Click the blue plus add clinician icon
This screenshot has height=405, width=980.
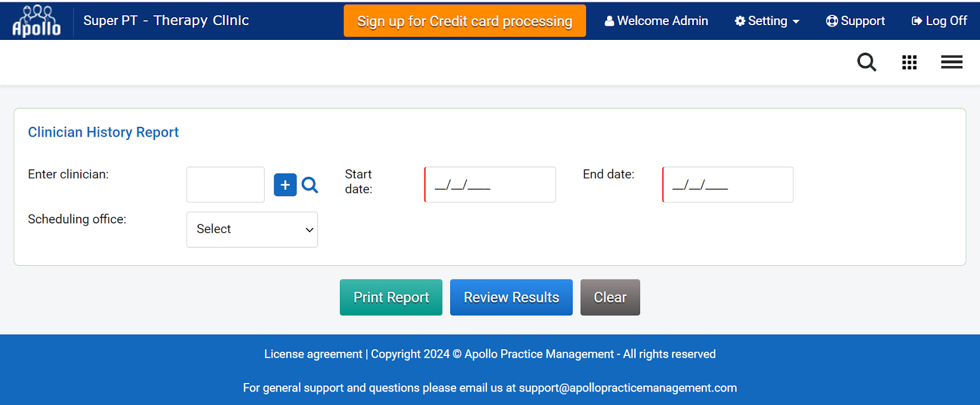tap(285, 185)
